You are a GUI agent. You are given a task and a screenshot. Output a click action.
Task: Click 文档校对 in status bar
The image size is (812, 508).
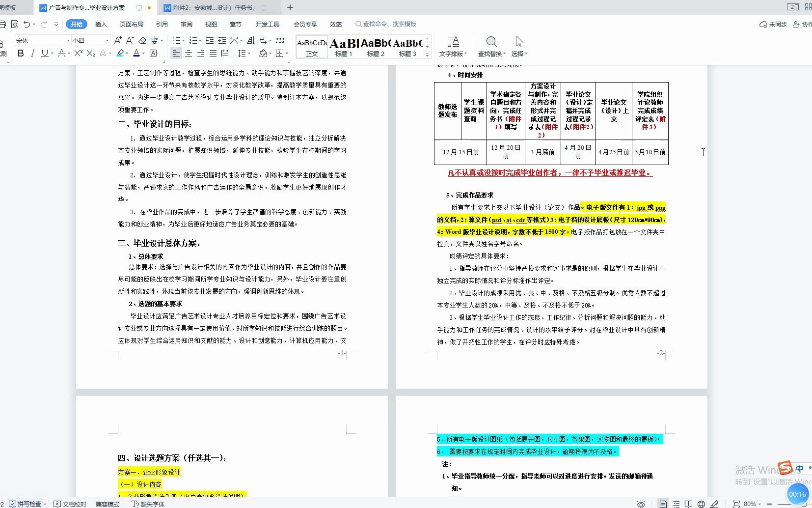click(x=70, y=504)
